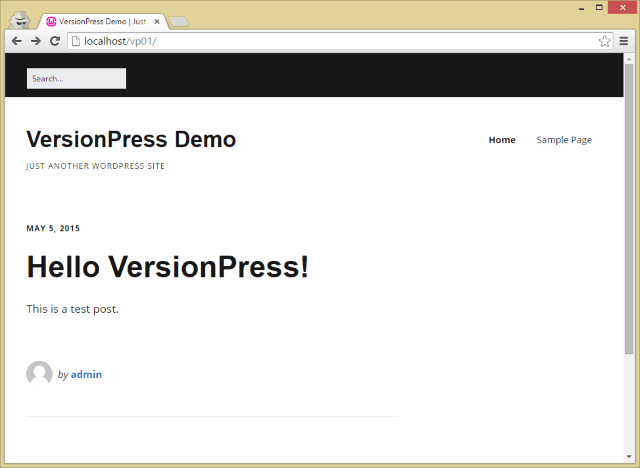Image resolution: width=640 pixels, height=468 pixels.
Task: Open the Chrome hamburger menu
Action: (624, 41)
